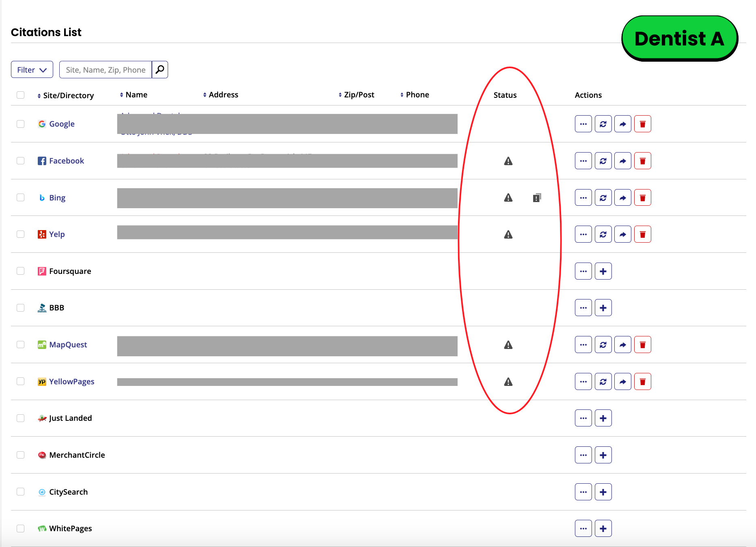Add a Foursquare citation with plus icon
Screen dimensions: 756x547
(x=603, y=271)
